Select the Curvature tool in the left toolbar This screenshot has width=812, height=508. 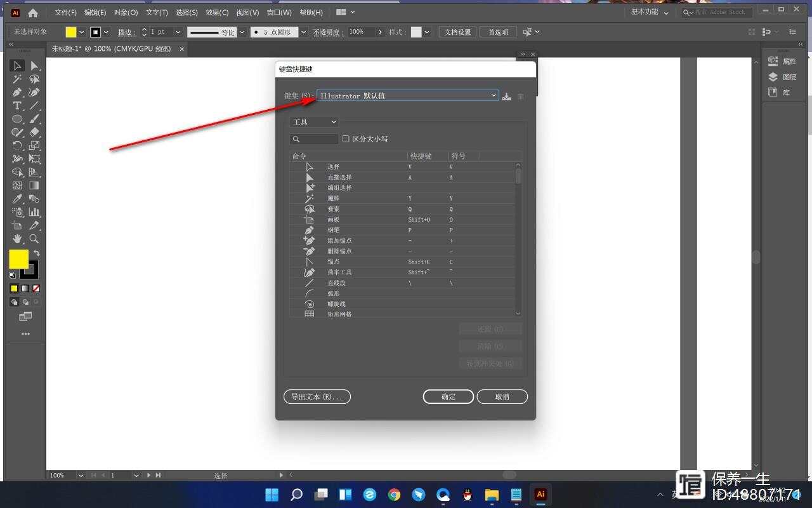tap(34, 93)
